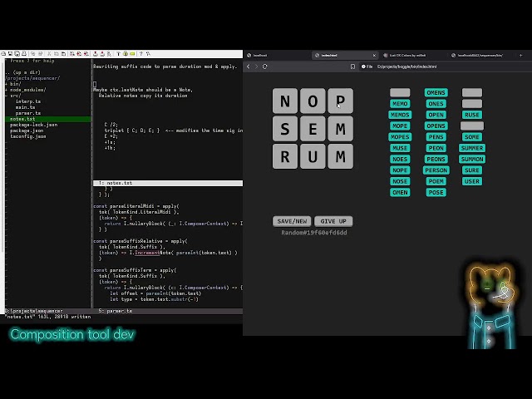Click the Save file icon in gVim toolbar

click(10, 53)
